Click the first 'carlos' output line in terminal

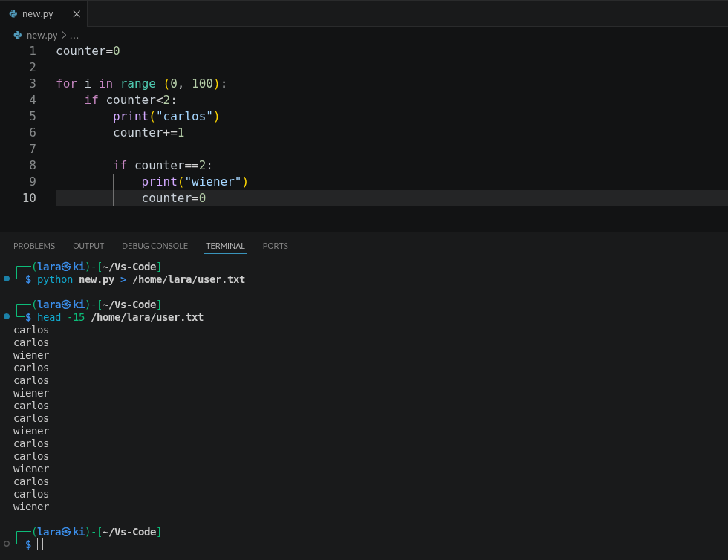point(31,331)
